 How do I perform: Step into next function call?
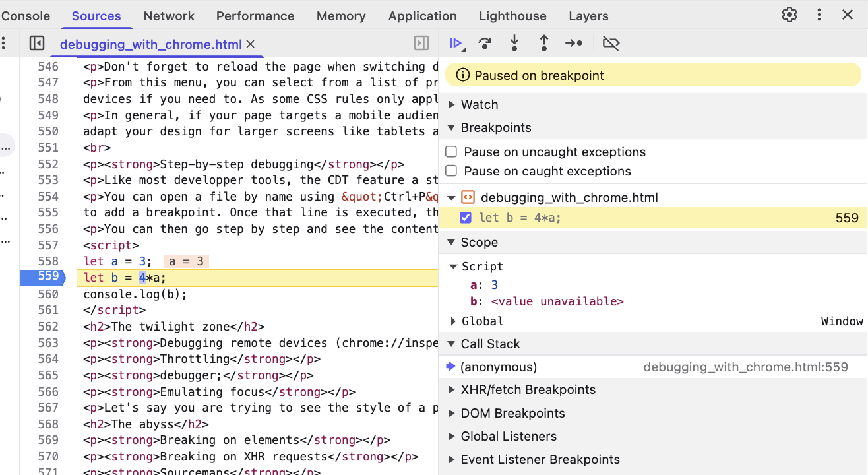coord(514,44)
